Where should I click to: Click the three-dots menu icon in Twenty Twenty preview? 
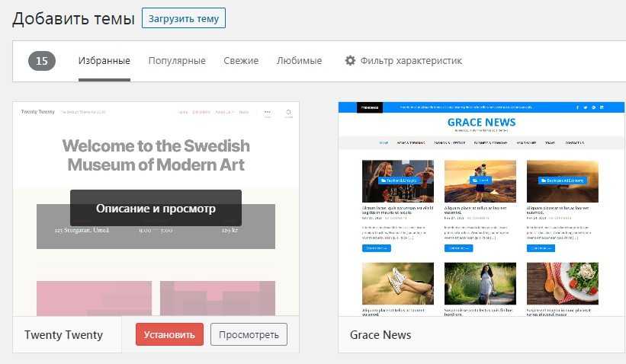(x=268, y=113)
